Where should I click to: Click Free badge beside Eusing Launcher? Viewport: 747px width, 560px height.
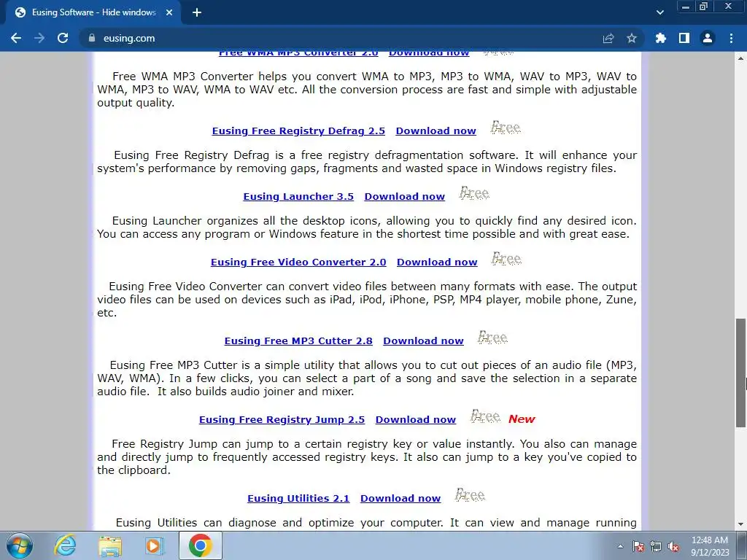[474, 192]
